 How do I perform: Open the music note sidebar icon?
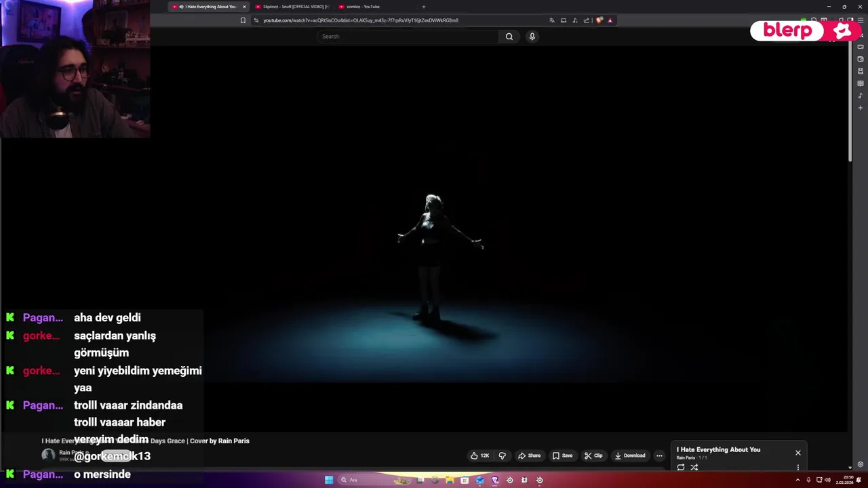coord(861,96)
